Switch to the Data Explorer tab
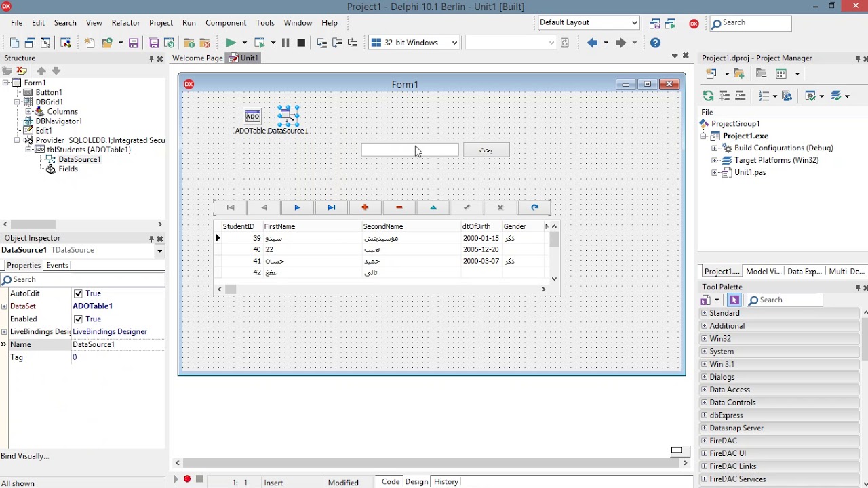Screen dimensions: 868x488 click(804, 271)
